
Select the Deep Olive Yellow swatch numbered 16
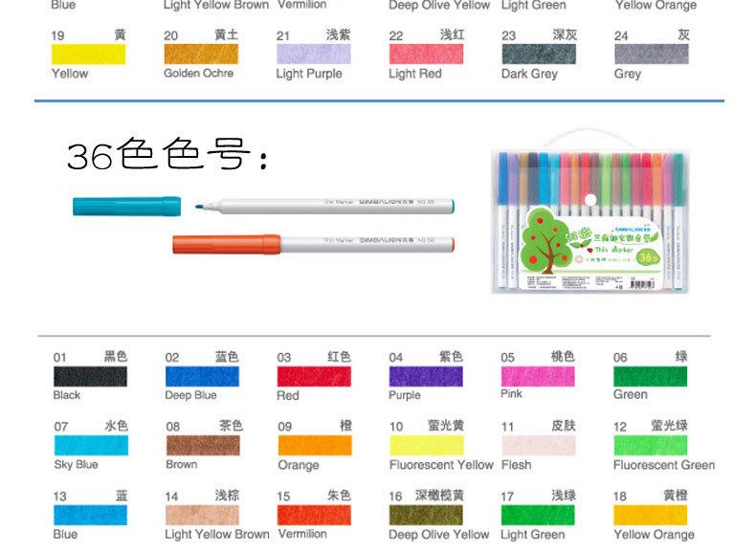(x=426, y=516)
